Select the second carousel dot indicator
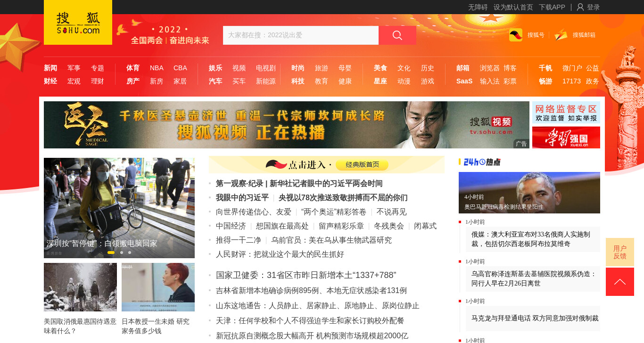The width and height of the screenshot is (644, 343). [122, 253]
